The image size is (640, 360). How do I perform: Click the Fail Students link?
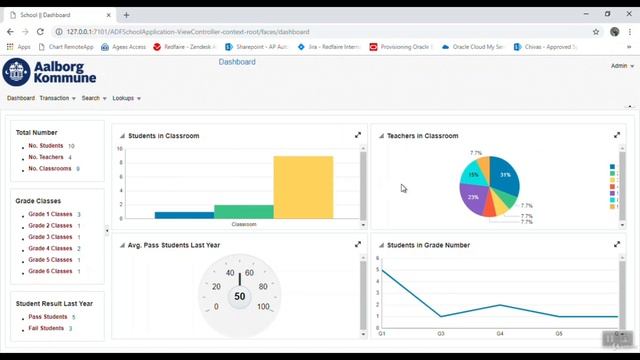click(46, 329)
